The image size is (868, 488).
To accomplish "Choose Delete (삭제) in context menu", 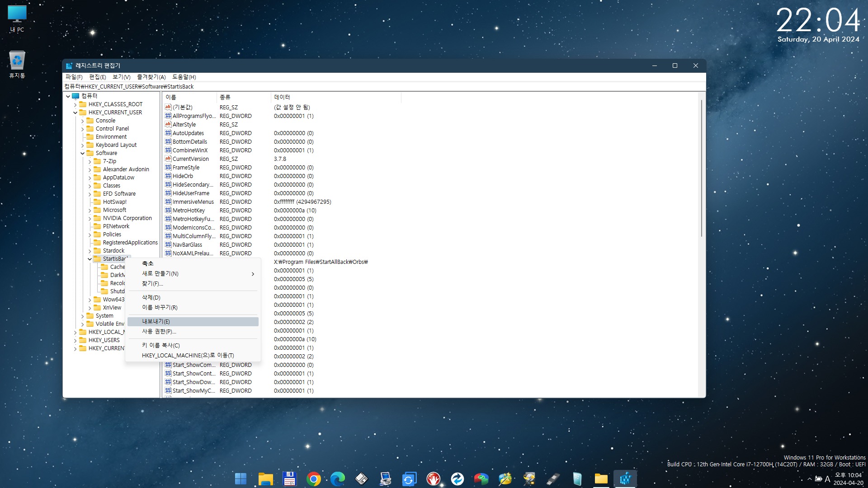I will click(193, 297).
